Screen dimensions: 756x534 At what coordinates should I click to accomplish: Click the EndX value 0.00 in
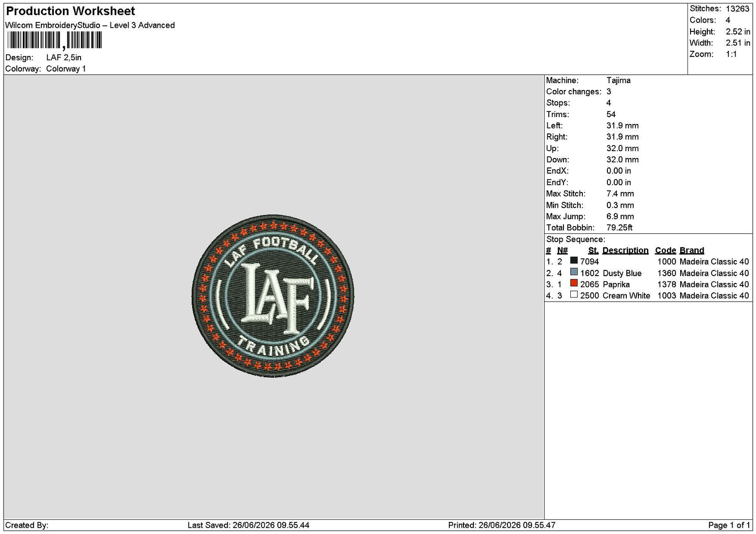click(x=619, y=171)
